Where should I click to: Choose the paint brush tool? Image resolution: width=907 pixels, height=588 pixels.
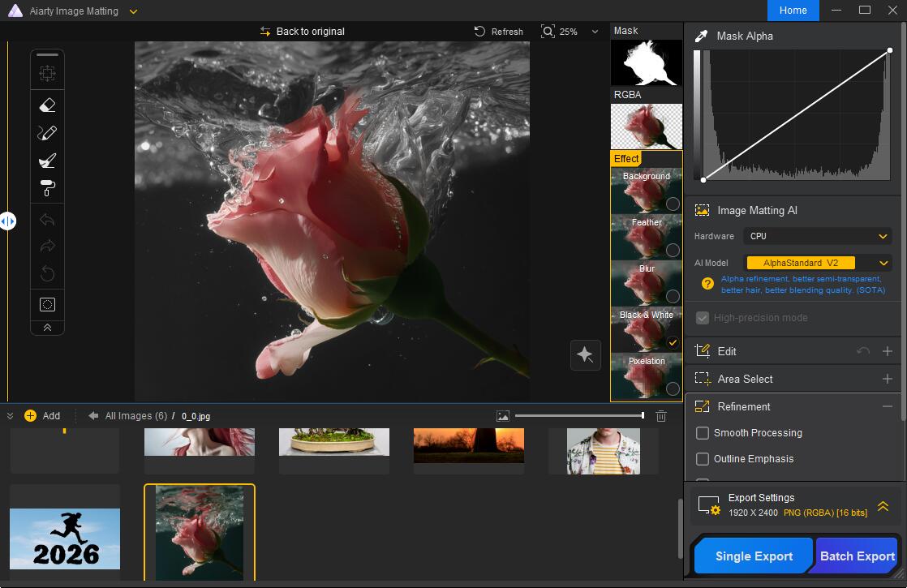tap(47, 161)
